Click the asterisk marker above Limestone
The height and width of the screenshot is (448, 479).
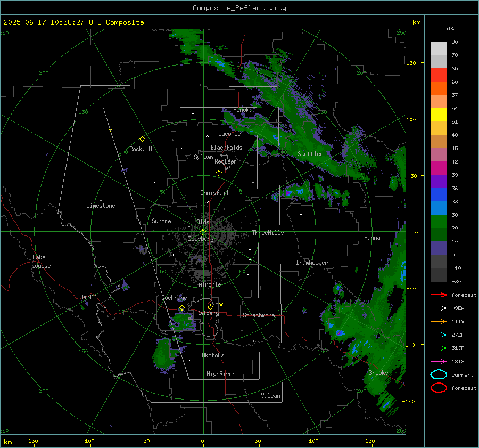(101, 201)
